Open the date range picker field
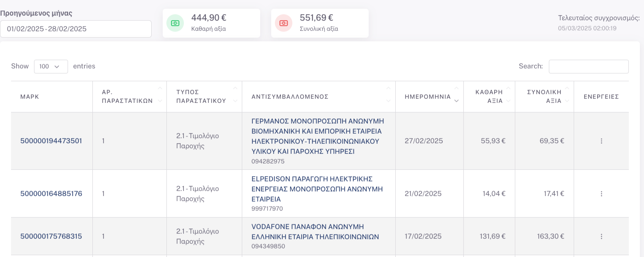Viewport: 644px width, 257px height. point(76,29)
